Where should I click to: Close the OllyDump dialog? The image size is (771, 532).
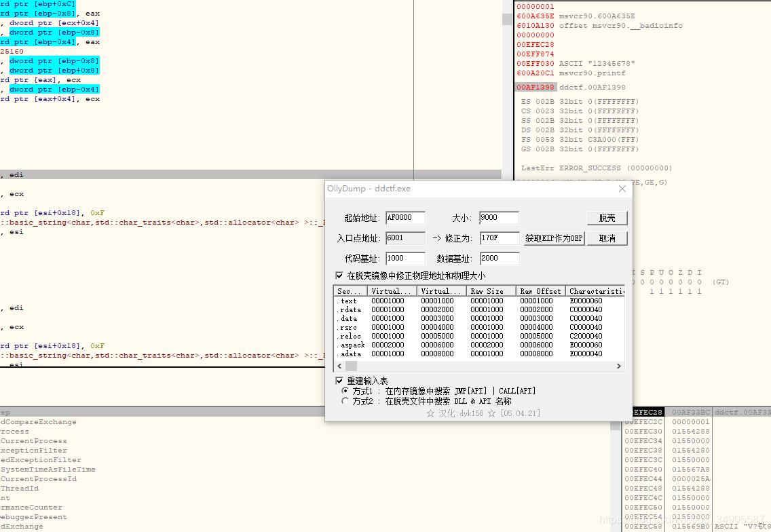[622, 189]
